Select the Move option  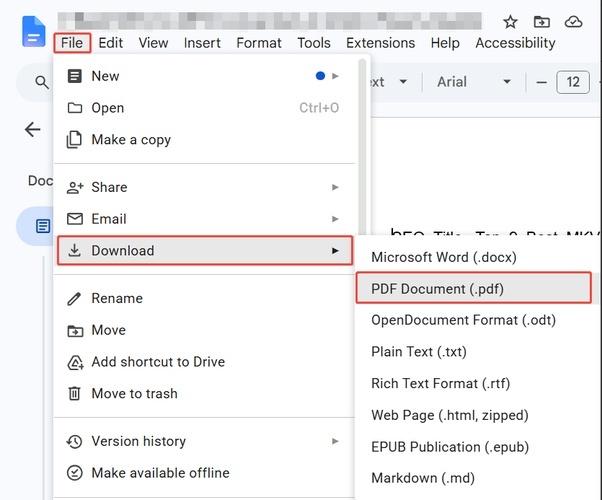204,330
